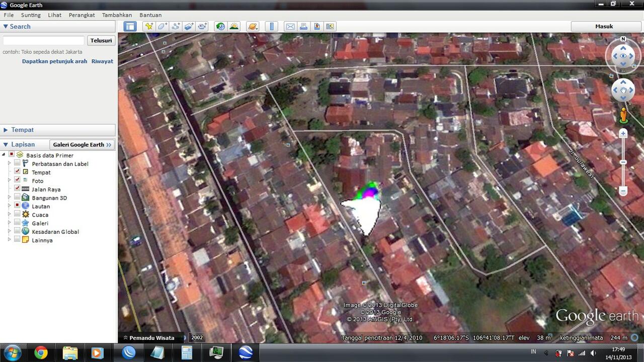This screenshot has height=362, width=644.
Task: Expand the Foto tree node
Action: click(x=9, y=180)
